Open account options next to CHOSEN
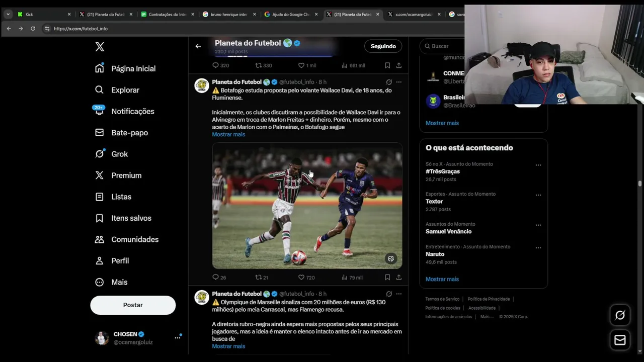The height and width of the screenshot is (362, 644). [x=178, y=337]
